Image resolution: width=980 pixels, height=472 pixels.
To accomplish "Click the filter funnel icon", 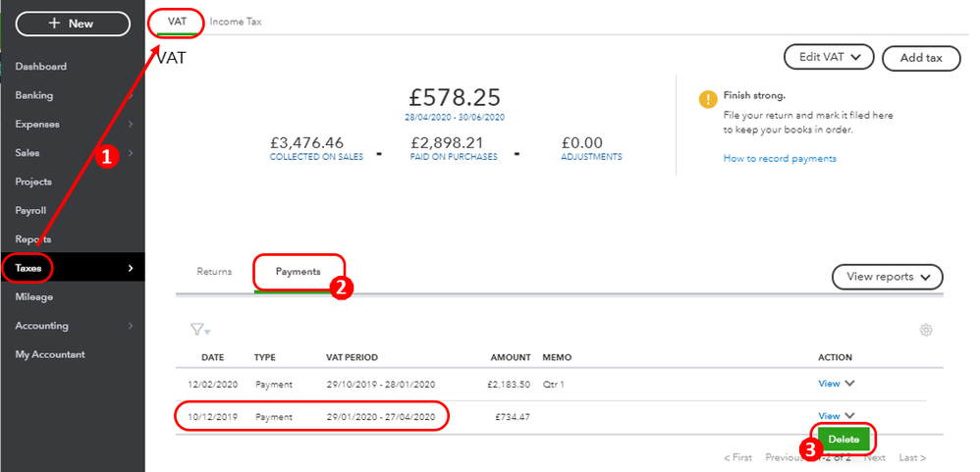I will (x=199, y=331).
